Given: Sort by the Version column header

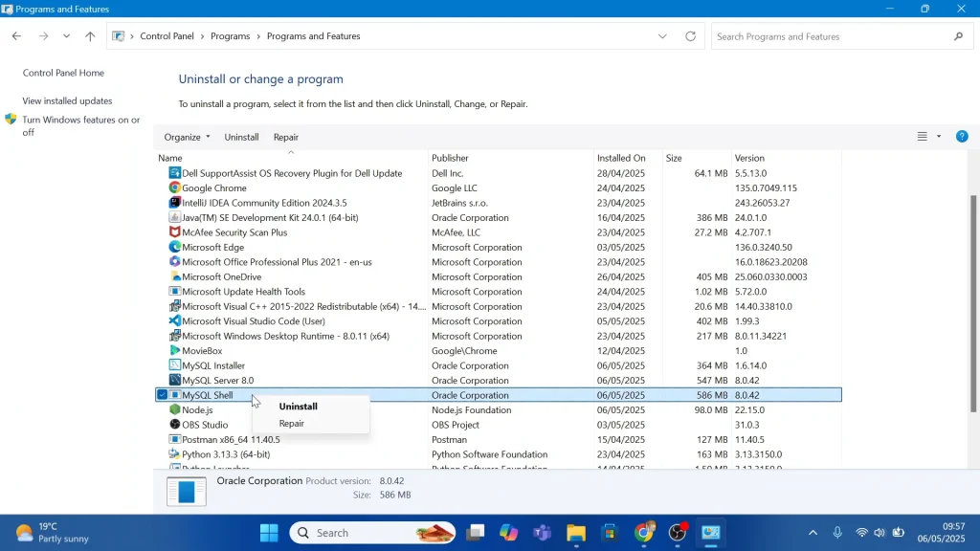Looking at the screenshot, I should click(x=787, y=158).
